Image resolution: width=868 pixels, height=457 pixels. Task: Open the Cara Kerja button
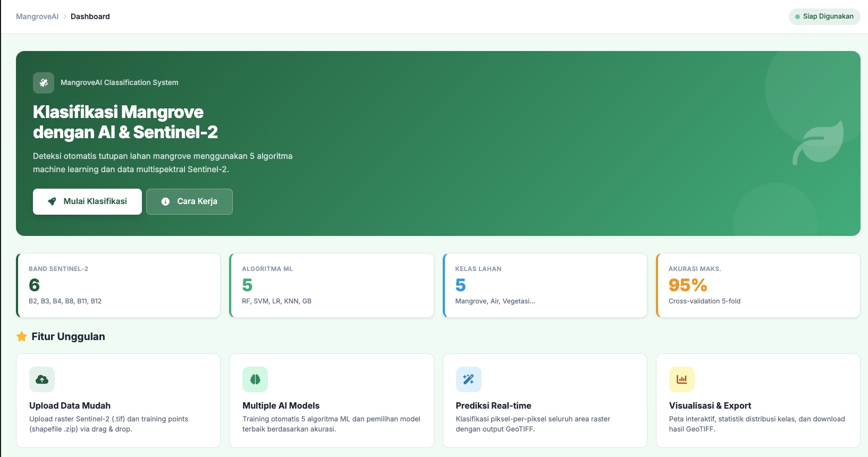pyautogui.click(x=189, y=201)
